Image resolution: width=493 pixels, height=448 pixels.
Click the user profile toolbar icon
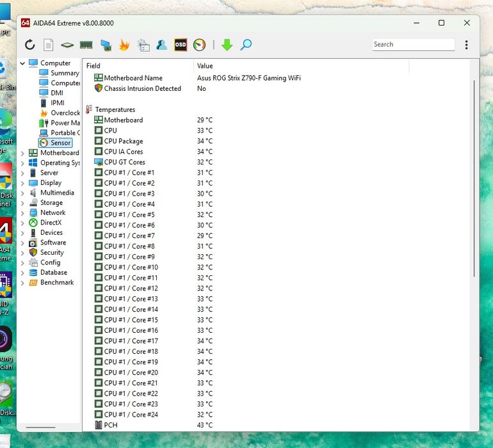(x=162, y=45)
